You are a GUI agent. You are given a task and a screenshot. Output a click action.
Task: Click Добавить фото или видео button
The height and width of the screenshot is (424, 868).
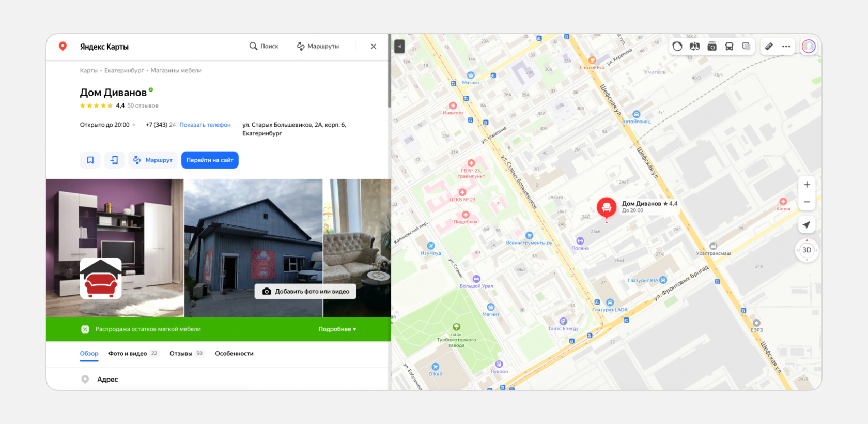306,292
